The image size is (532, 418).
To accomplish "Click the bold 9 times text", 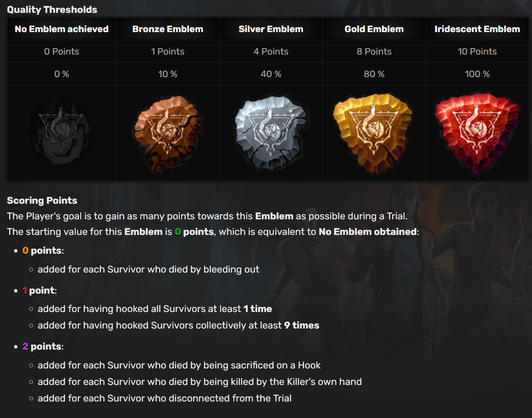I will (302, 326).
